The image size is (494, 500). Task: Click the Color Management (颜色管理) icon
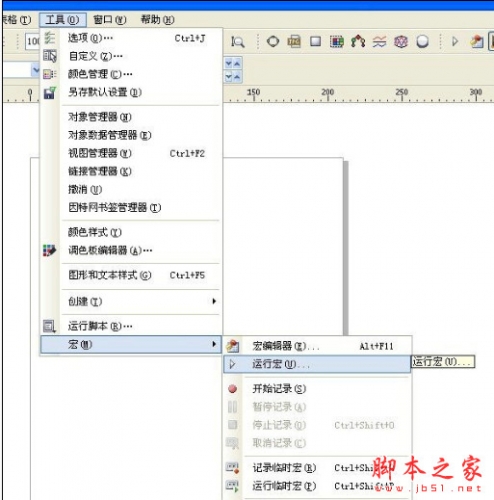click(x=50, y=74)
